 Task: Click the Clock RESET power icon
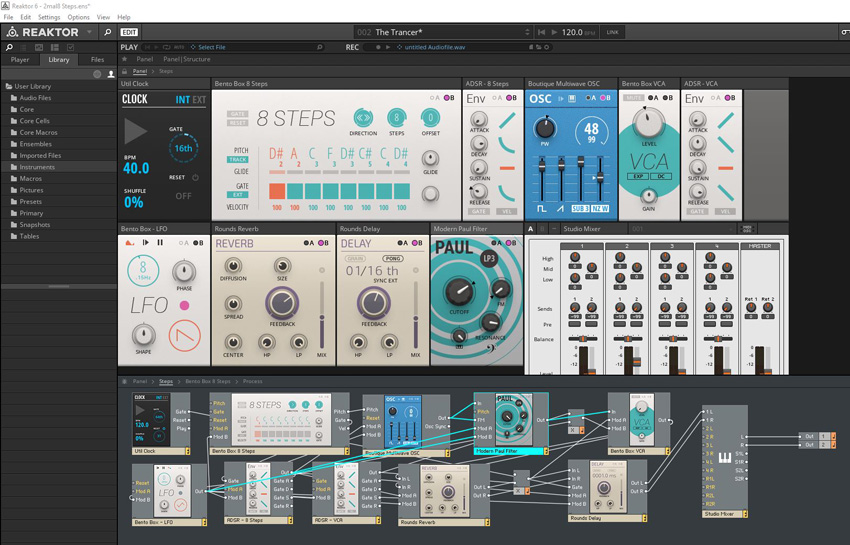(x=195, y=177)
